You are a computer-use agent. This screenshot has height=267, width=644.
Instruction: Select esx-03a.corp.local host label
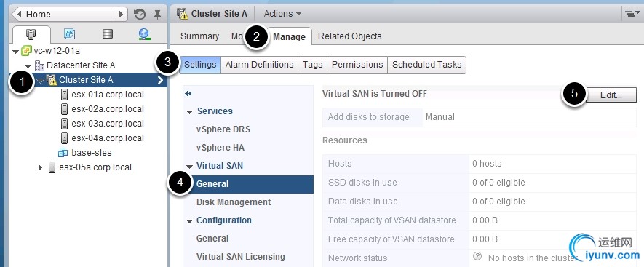pos(108,123)
